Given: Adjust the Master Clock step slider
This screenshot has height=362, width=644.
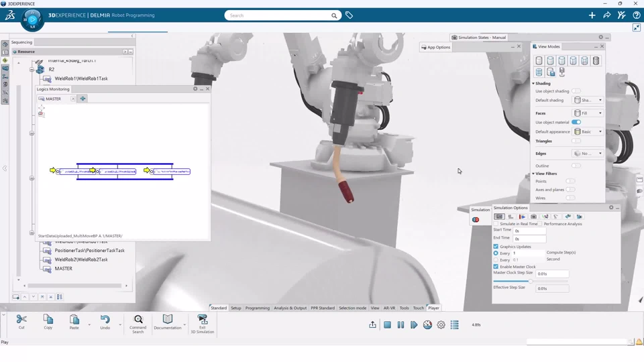Looking at the screenshot, I should point(530,281).
